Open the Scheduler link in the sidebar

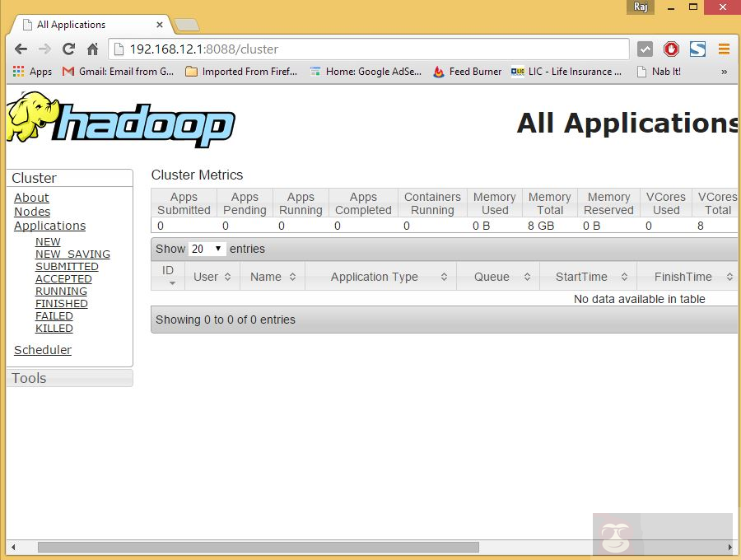click(42, 350)
